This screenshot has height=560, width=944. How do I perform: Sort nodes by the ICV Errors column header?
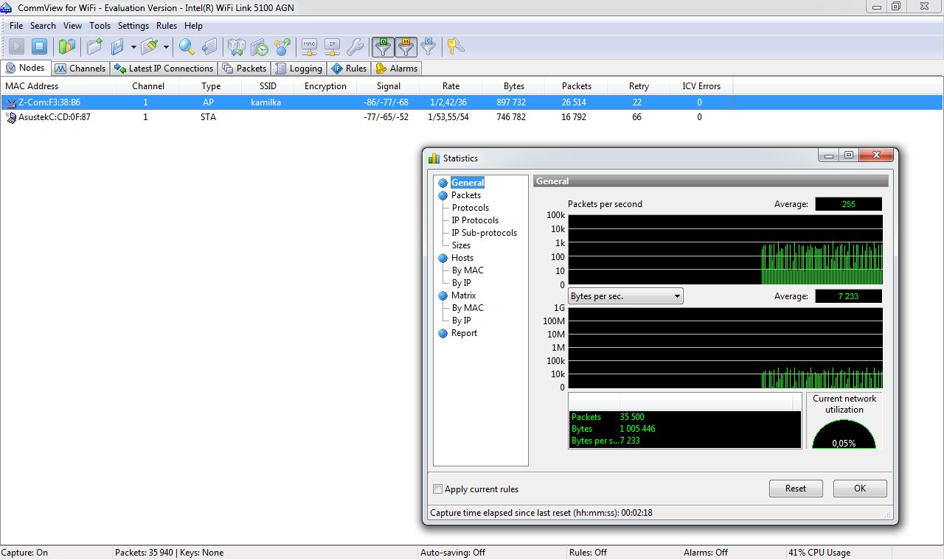pos(701,86)
